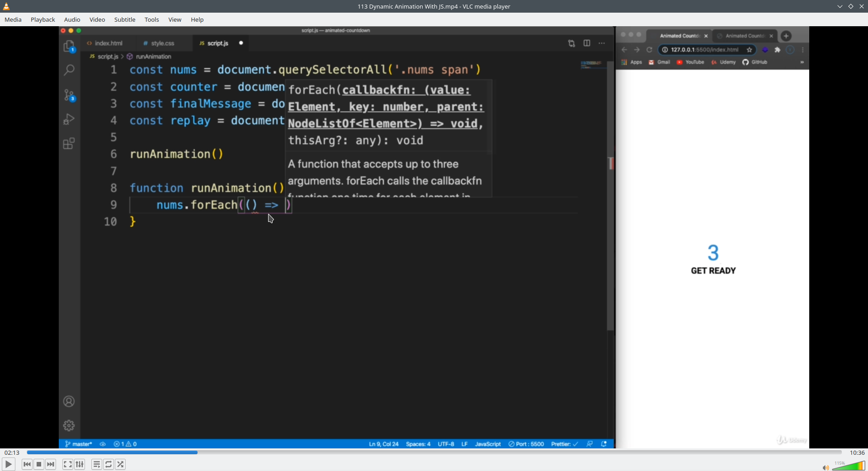Open the Media menu
868x471 pixels.
point(13,19)
